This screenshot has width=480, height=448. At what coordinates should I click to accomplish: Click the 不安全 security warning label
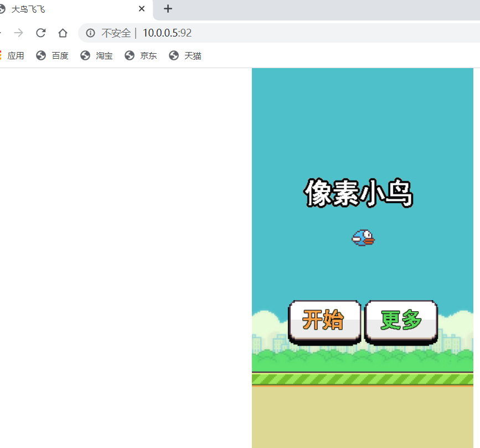pos(116,33)
